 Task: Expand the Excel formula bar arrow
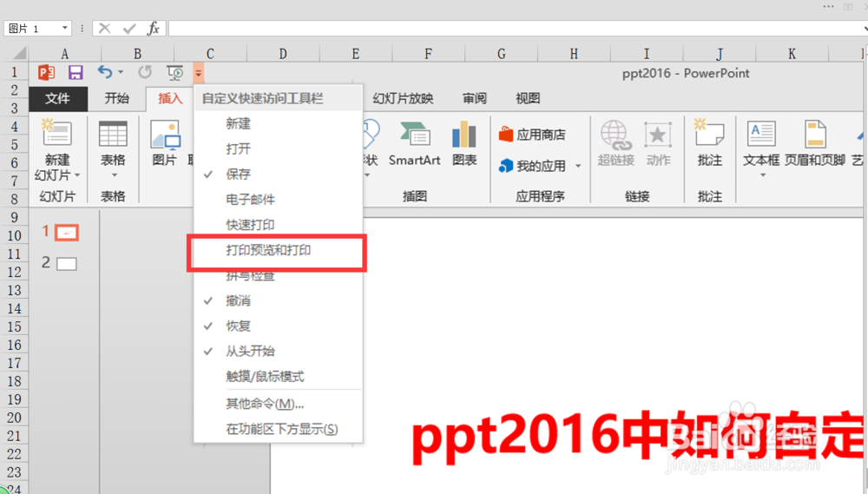coord(865,29)
